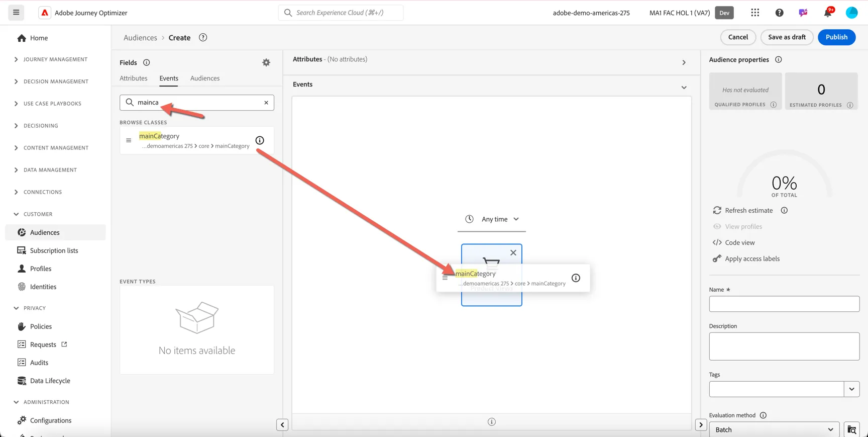Open the Evaluation method Batch dropdown
868x437 pixels.
774,429
